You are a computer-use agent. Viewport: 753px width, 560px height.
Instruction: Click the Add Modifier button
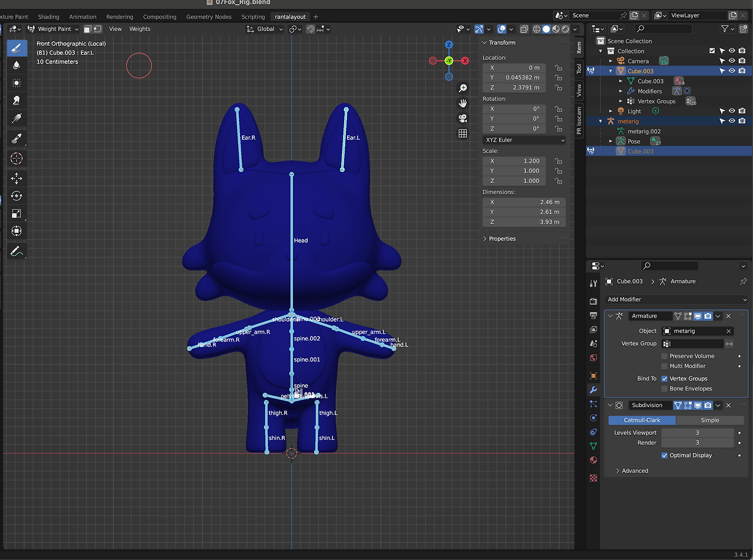coord(676,299)
